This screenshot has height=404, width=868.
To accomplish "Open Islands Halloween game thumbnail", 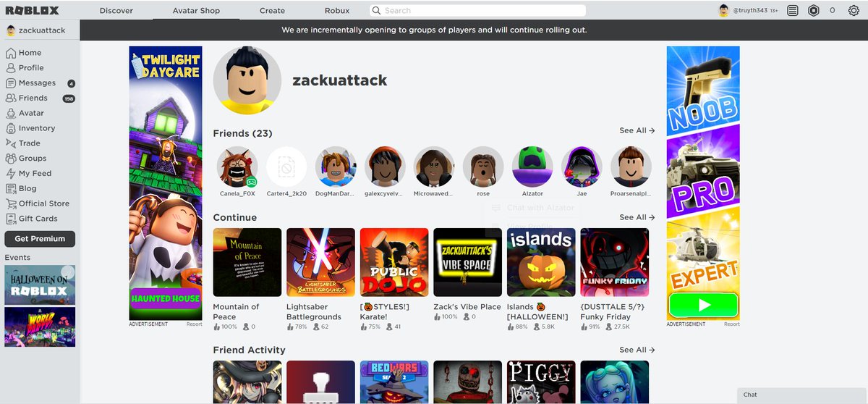I will (541, 262).
